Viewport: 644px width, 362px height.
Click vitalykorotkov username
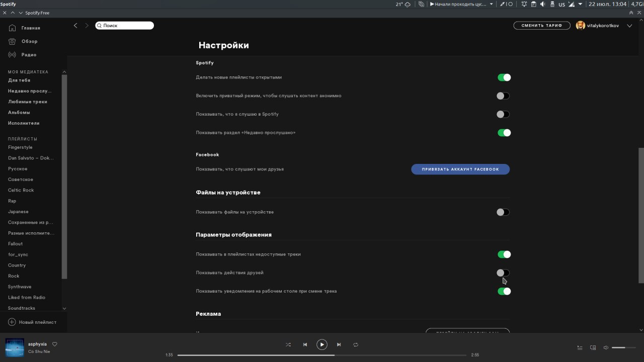pyautogui.click(x=603, y=26)
